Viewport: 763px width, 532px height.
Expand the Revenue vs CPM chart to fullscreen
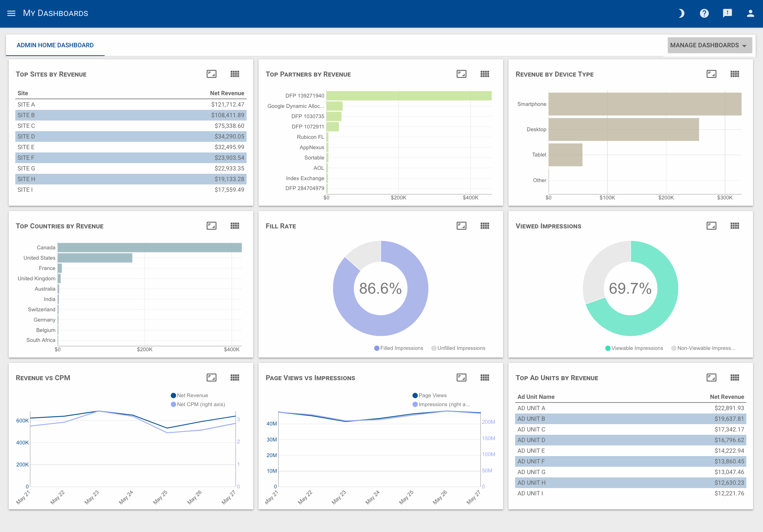pyautogui.click(x=211, y=378)
